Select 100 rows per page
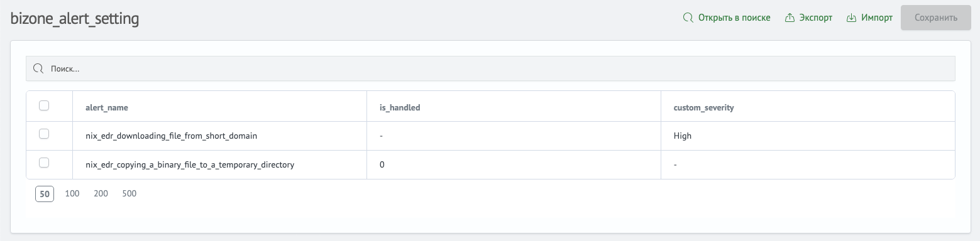 (72, 194)
